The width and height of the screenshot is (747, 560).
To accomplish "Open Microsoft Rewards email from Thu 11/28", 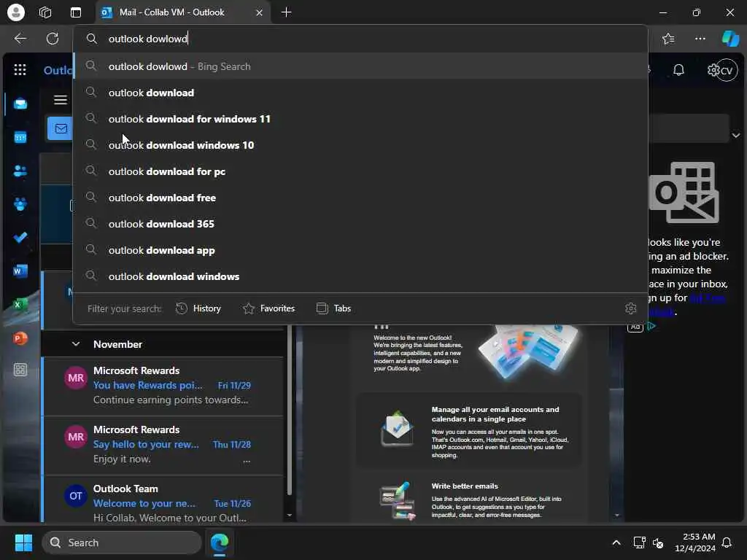I will click(x=163, y=445).
